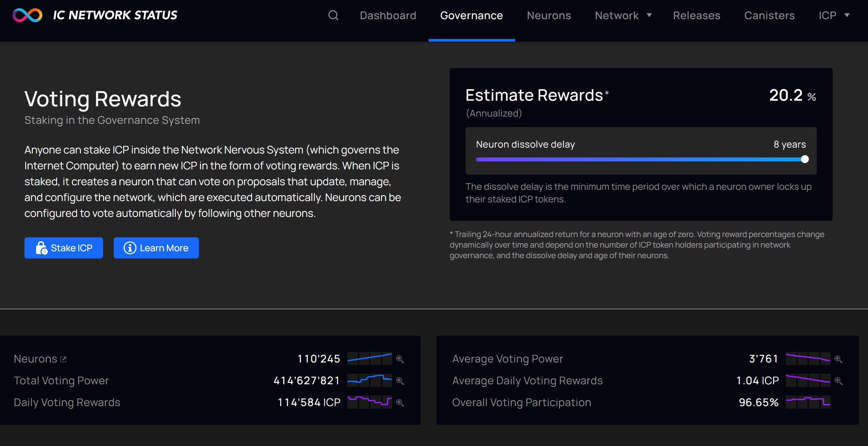Image resolution: width=868 pixels, height=446 pixels.
Task: Click the 1.04 ICP average rewards value
Action: pos(758,381)
